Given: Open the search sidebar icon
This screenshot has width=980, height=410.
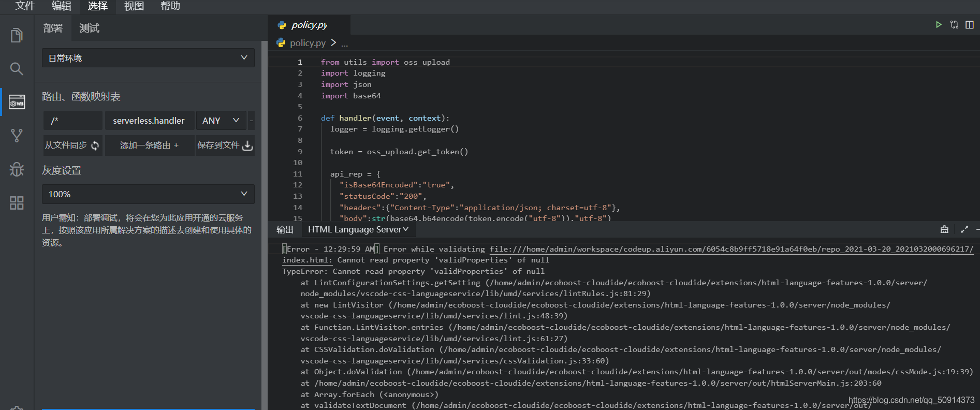Looking at the screenshot, I should click(x=17, y=68).
